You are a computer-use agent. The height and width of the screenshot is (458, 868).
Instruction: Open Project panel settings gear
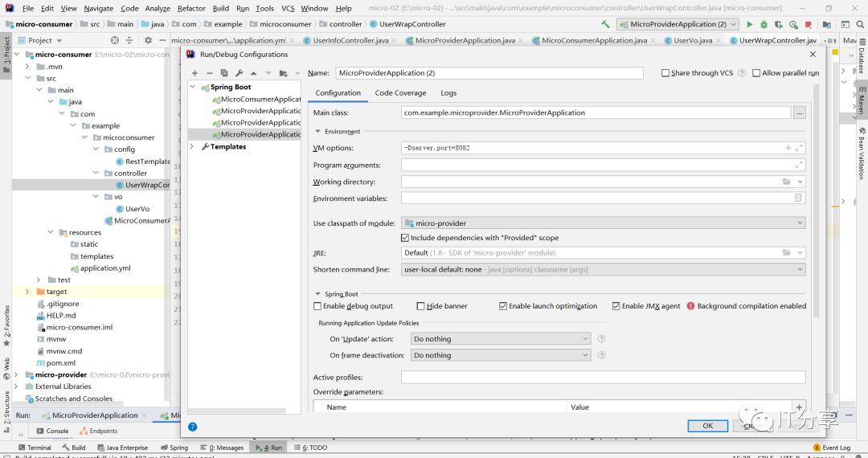click(148, 40)
